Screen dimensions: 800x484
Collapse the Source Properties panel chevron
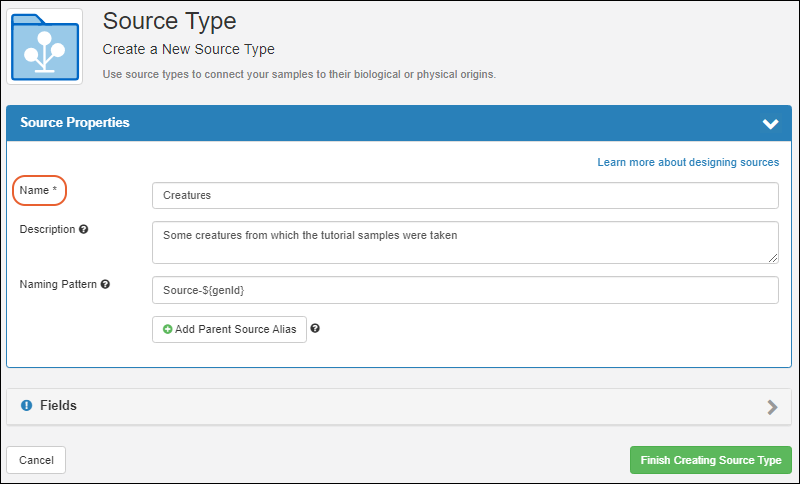coord(770,123)
